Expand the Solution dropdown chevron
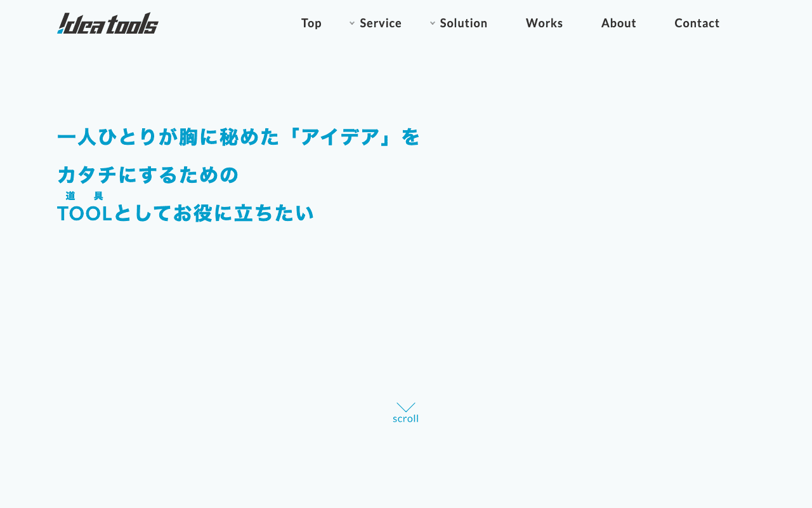Screen dimensions: 812x508 [x=433, y=23]
